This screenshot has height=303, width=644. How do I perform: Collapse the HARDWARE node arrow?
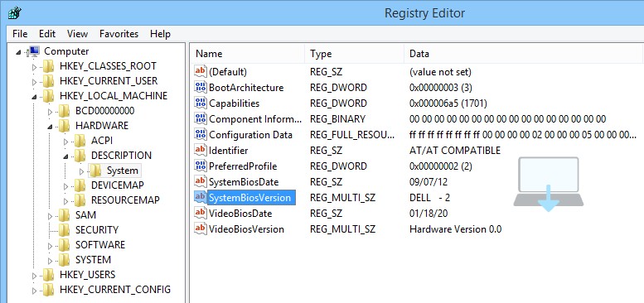[x=50, y=127]
